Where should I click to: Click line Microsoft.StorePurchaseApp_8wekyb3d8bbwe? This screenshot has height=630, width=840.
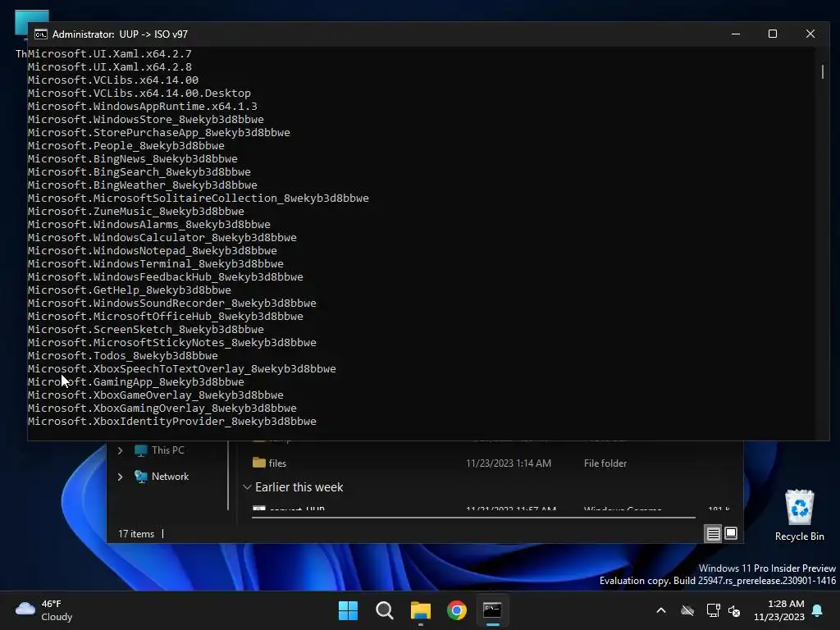click(x=159, y=132)
